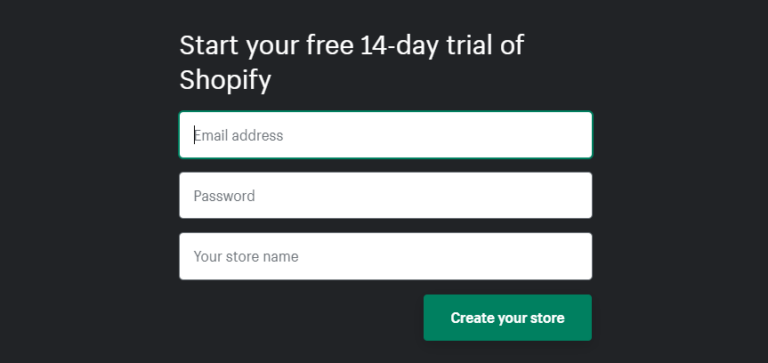Activate the green-outlined focused text field
The width and height of the screenshot is (768, 363).
click(x=385, y=135)
